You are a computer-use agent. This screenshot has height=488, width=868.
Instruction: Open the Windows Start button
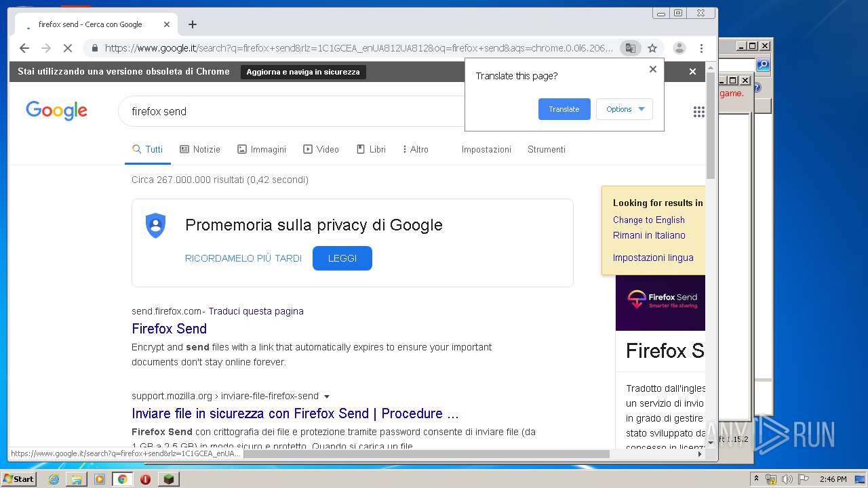(x=18, y=479)
